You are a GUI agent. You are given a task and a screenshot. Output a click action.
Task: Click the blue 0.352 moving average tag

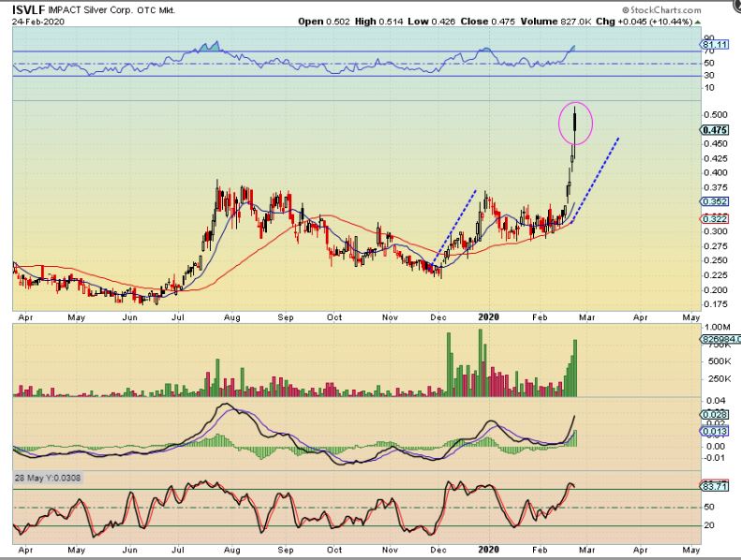tap(715, 201)
